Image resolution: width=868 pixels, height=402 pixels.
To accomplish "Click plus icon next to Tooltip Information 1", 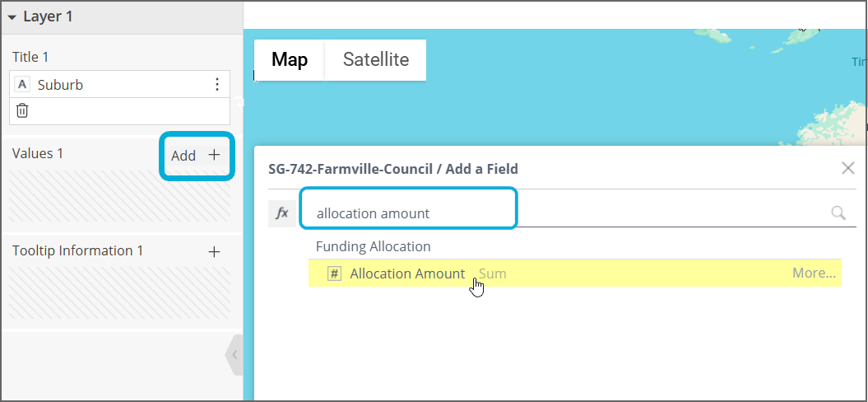I will point(214,251).
